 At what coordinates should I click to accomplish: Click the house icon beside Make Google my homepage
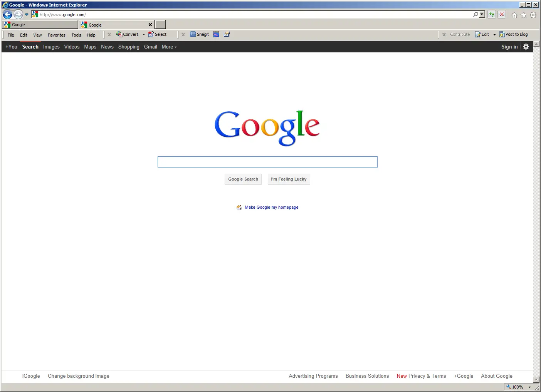(x=239, y=207)
